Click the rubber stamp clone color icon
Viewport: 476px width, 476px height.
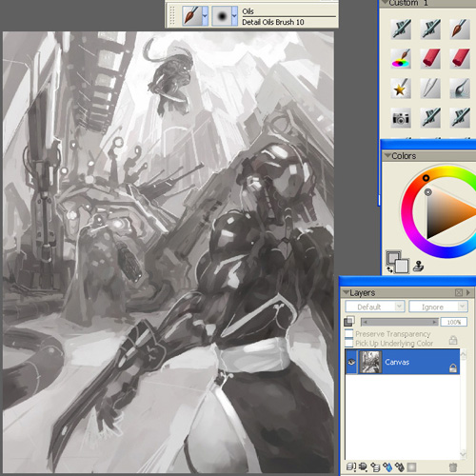click(419, 267)
